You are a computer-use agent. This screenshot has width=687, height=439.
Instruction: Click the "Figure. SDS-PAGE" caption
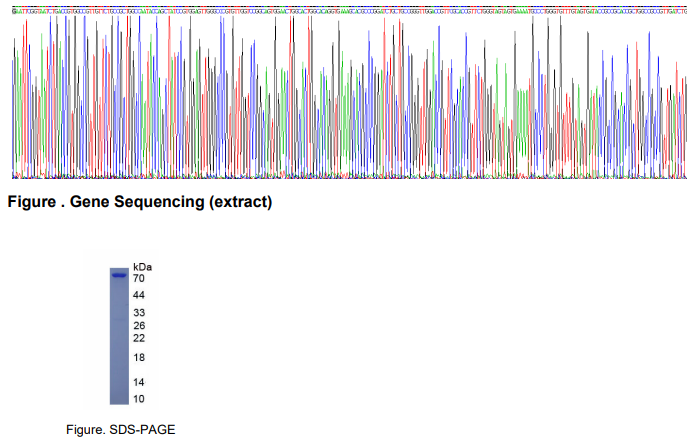click(120, 429)
